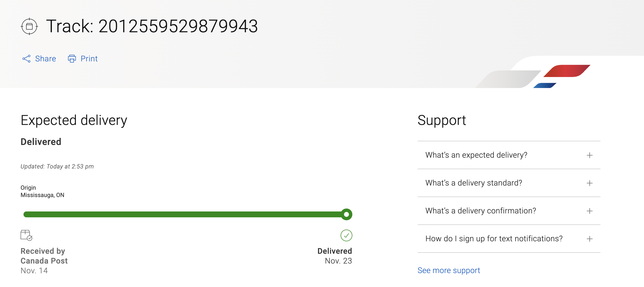Expand "What's an expected delivery?" question
This screenshot has width=644, height=287.
pyautogui.click(x=476, y=155)
